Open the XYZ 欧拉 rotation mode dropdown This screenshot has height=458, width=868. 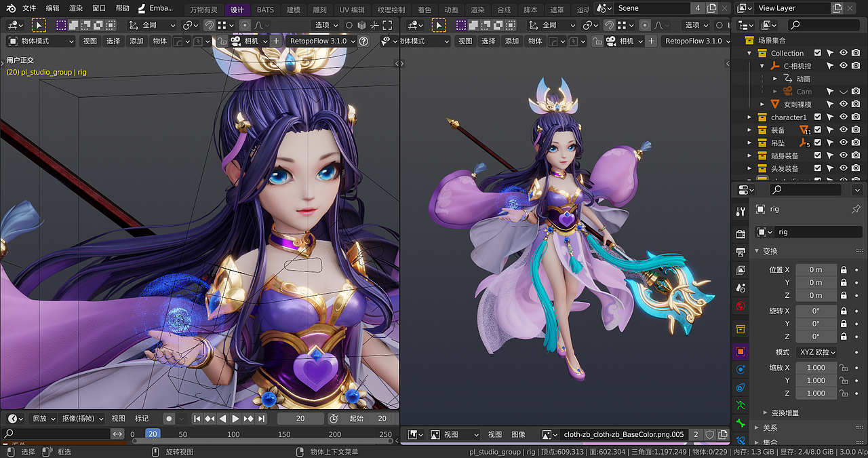[x=816, y=352]
